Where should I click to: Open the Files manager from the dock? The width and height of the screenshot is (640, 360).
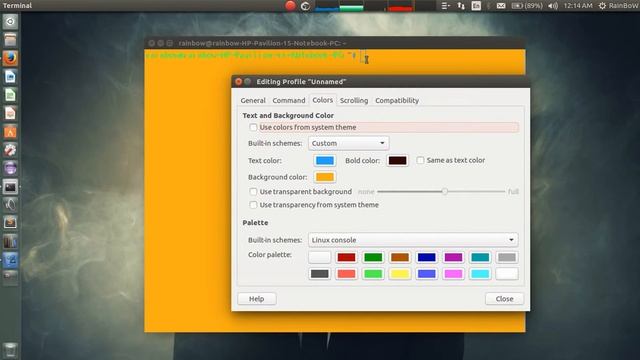pyautogui.click(x=10, y=40)
